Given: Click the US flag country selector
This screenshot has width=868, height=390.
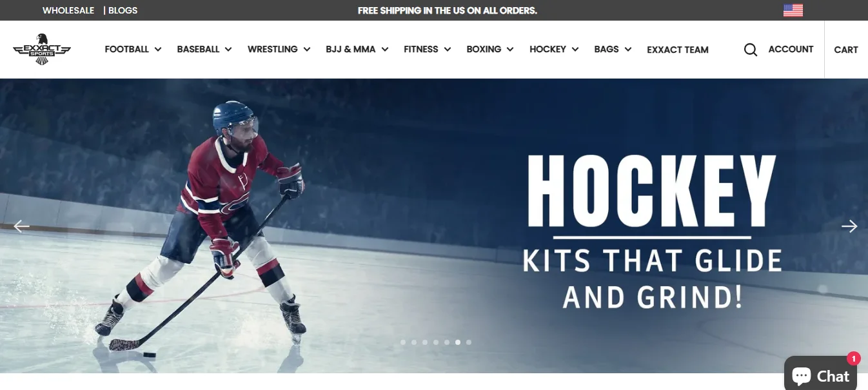Looking at the screenshot, I should (793, 10).
